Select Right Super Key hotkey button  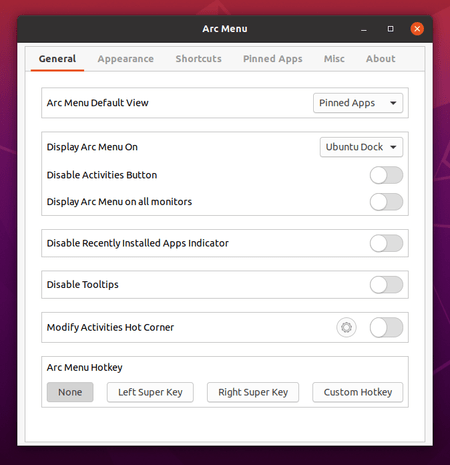pos(253,392)
